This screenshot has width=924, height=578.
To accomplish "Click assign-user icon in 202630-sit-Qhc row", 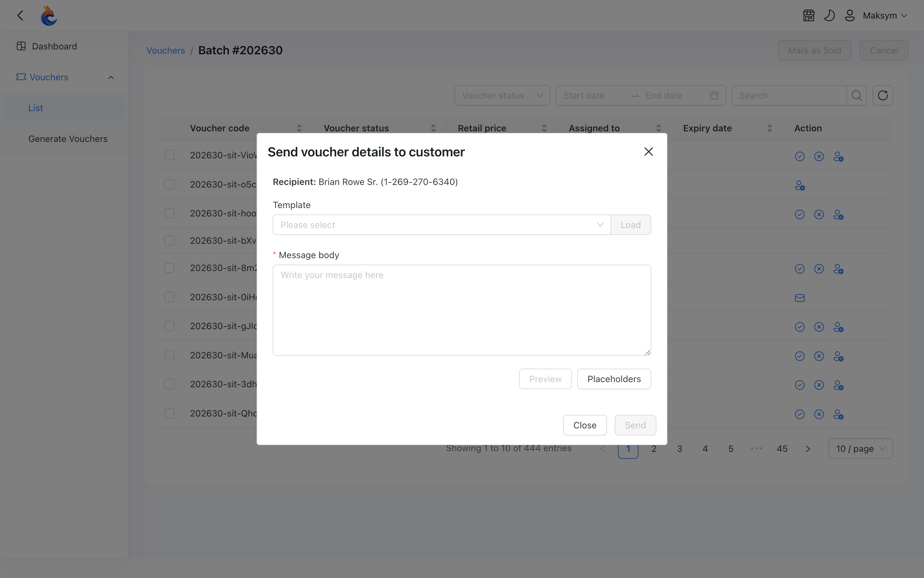I will 838,414.
